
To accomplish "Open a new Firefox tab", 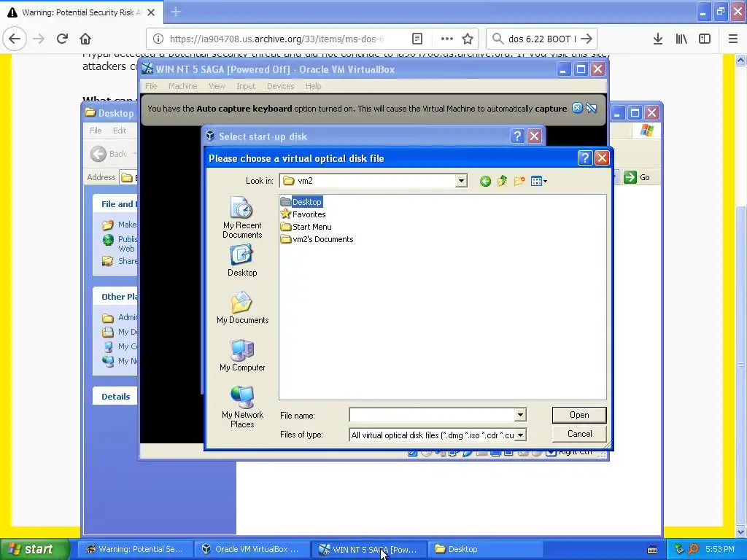I will [x=176, y=12].
